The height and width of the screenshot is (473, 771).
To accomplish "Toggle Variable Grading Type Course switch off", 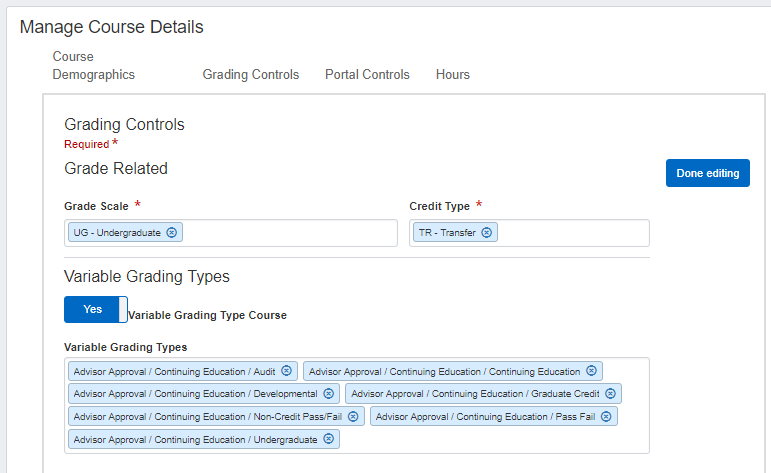I will click(x=95, y=310).
